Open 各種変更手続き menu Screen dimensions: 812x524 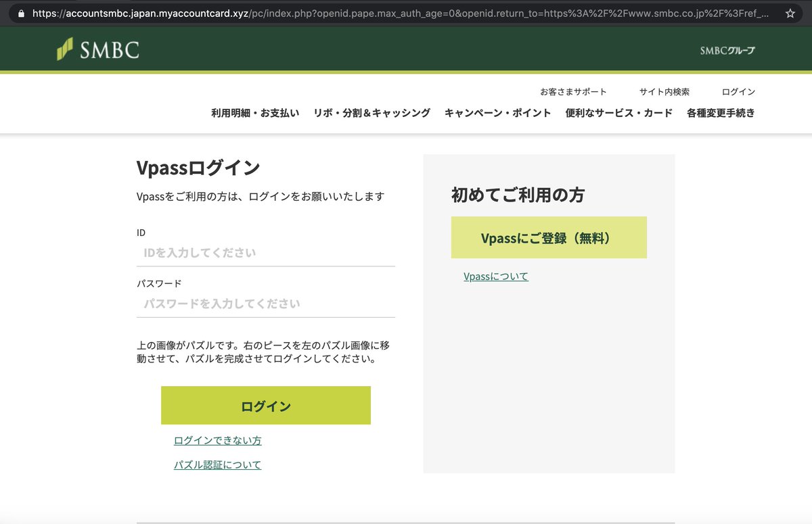(721, 113)
